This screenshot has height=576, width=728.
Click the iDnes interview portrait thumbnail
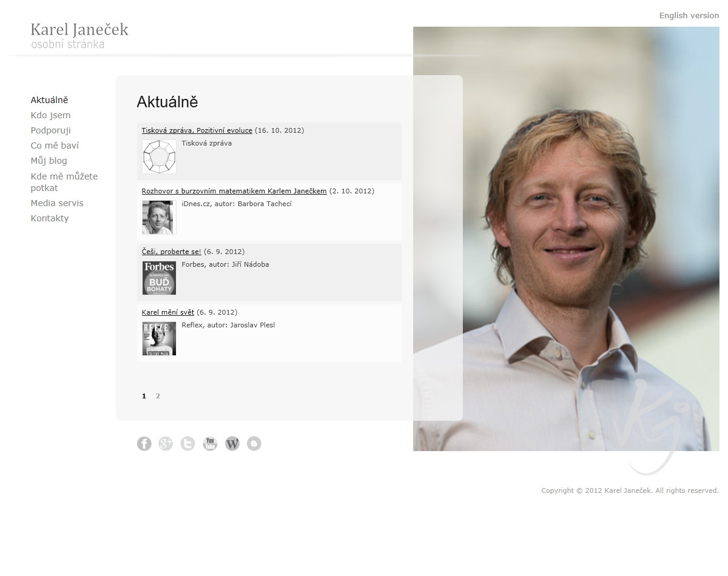pyautogui.click(x=159, y=217)
